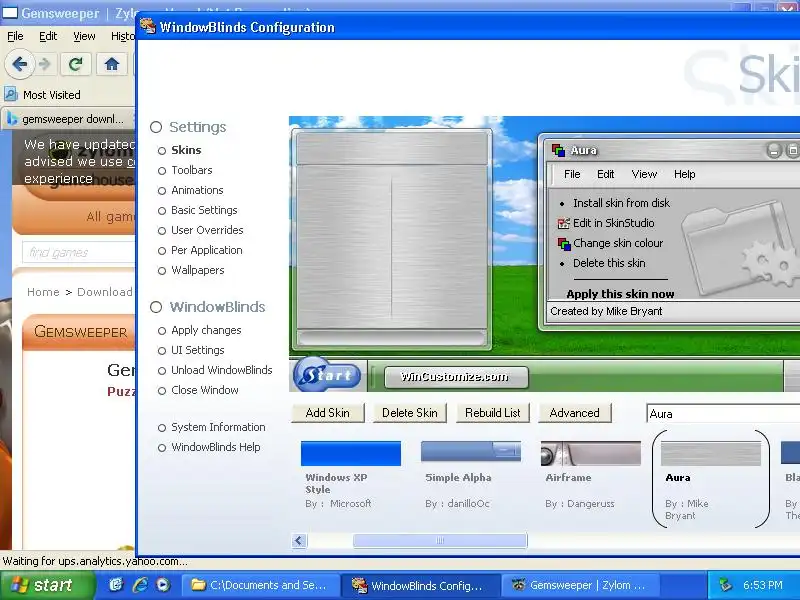Click the Aura skin name field
800x600 pixels.
coord(723,414)
